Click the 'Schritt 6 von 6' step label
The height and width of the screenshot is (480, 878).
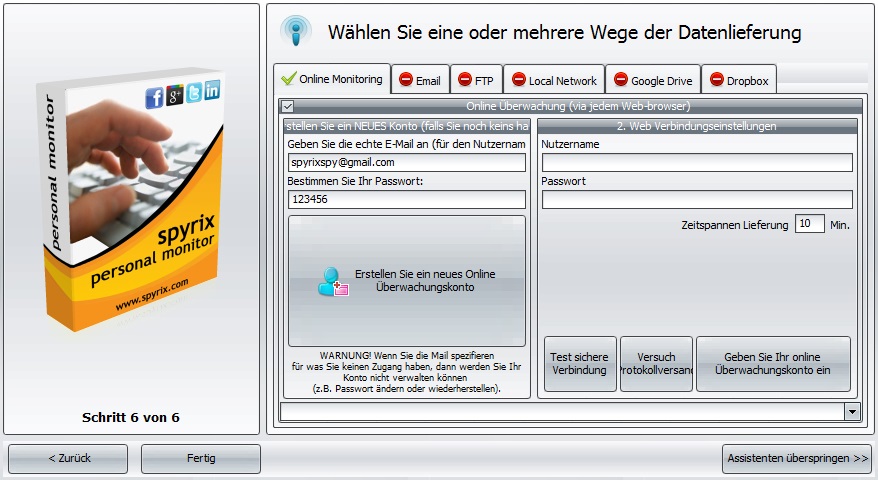click(130, 417)
